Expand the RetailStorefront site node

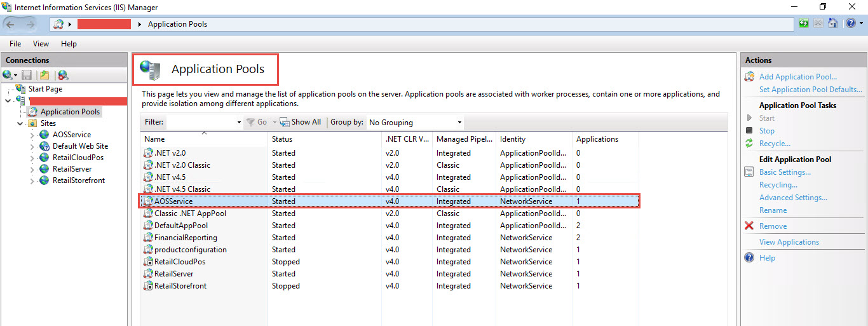pos(32,180)
